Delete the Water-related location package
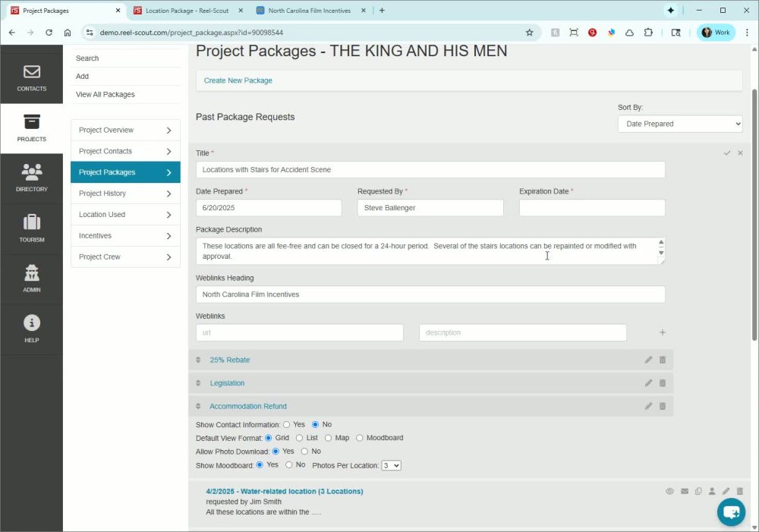 point(739,491)
